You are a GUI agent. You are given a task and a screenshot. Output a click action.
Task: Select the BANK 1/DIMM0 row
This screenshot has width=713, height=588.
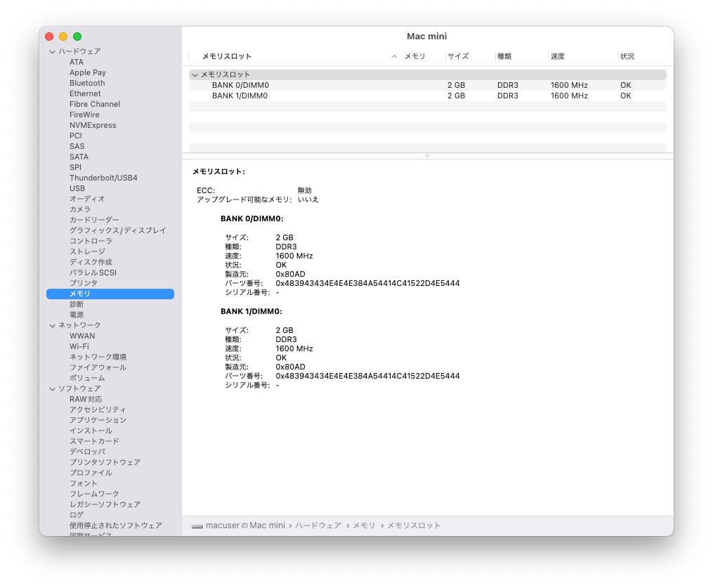point(240,96)
